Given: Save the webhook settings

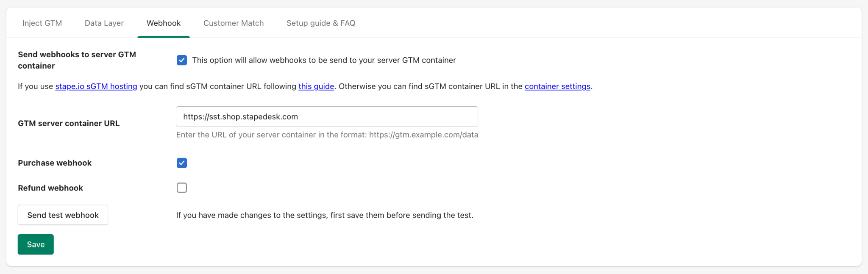Looking at the screenshot, I should click(36, 244).
